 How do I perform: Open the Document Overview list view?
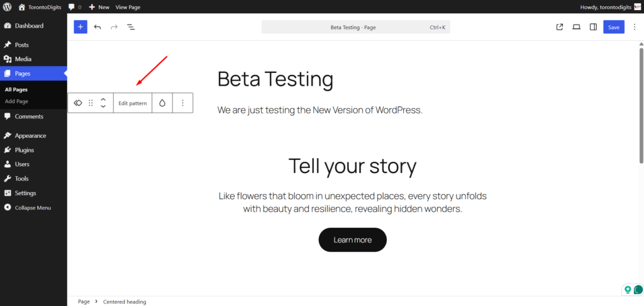[x=131, y=27]
